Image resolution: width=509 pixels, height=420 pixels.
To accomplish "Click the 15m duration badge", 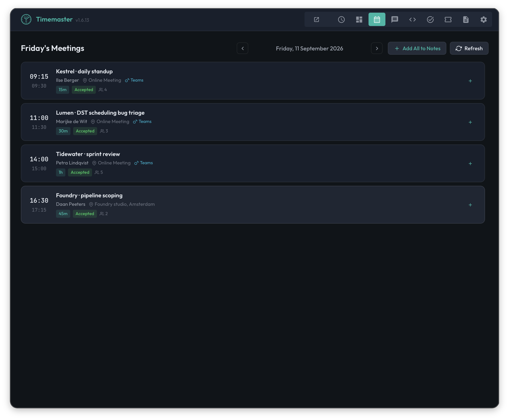I will [63, 90].
